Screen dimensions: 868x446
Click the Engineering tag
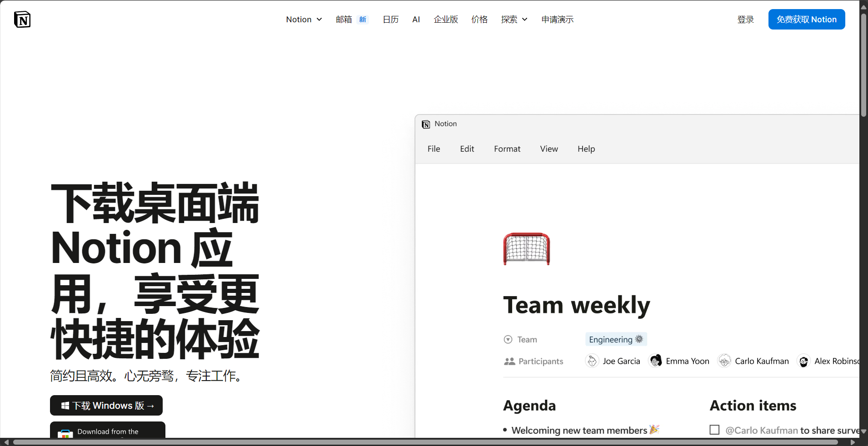click(616, 339)
